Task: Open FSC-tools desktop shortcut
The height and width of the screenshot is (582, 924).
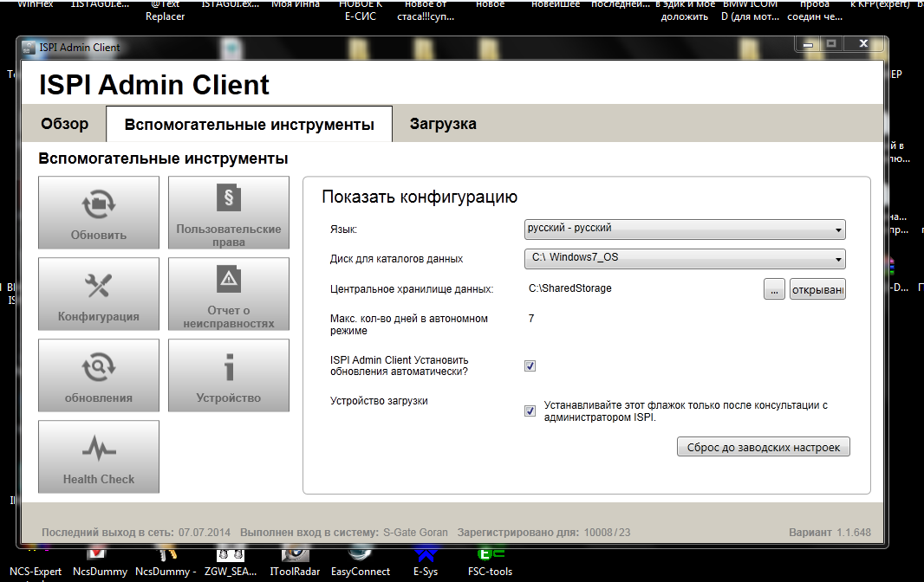Action: pos(490,563)
